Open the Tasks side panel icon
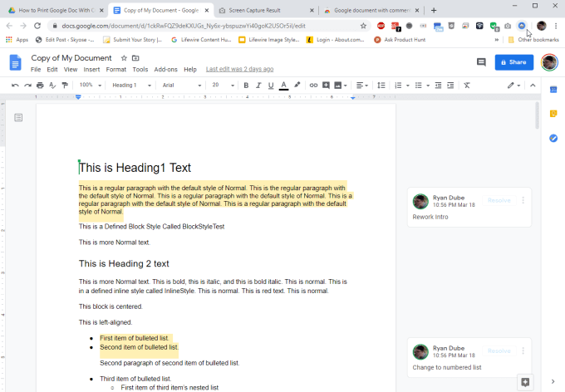This screenshot has height=392, width=565. pyautogui.click(x=553, y=138)
